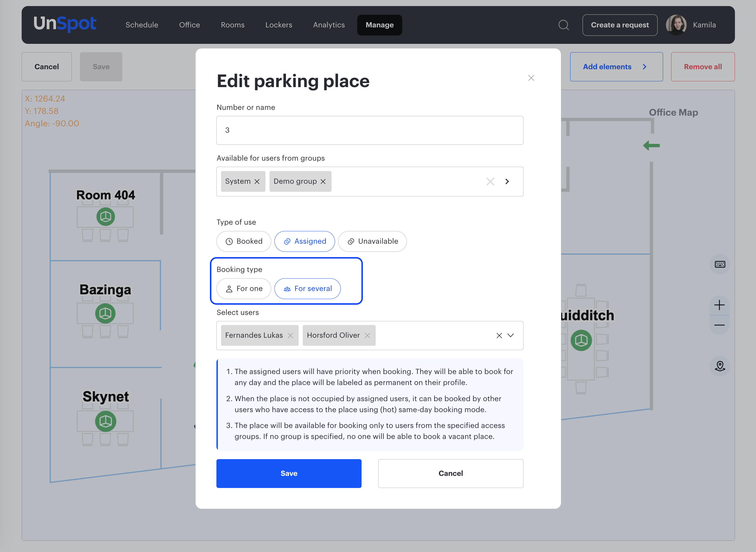Open the Schedule menu
The width and height of the screenshot is (756, 552).
[x=142, y=25]
